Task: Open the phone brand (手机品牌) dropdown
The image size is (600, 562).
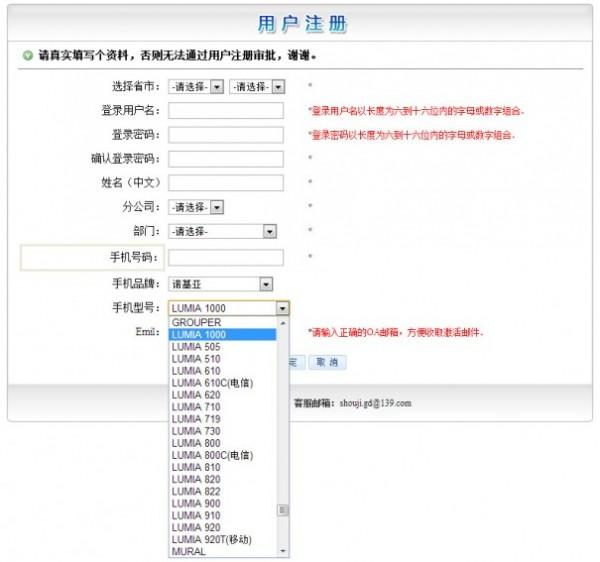Action: tap(221, 284)
